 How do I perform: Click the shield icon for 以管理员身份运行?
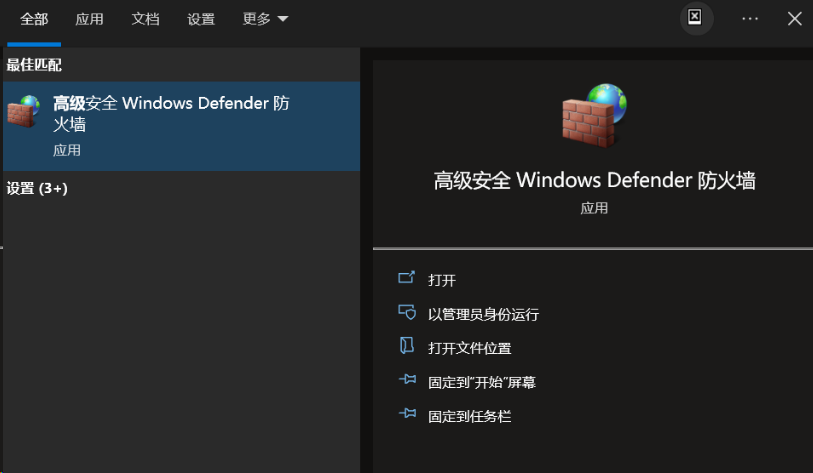(x=407, y=312)
